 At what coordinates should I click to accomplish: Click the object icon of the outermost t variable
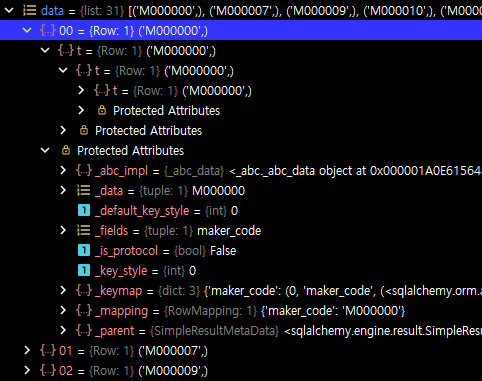click(66, 50)
